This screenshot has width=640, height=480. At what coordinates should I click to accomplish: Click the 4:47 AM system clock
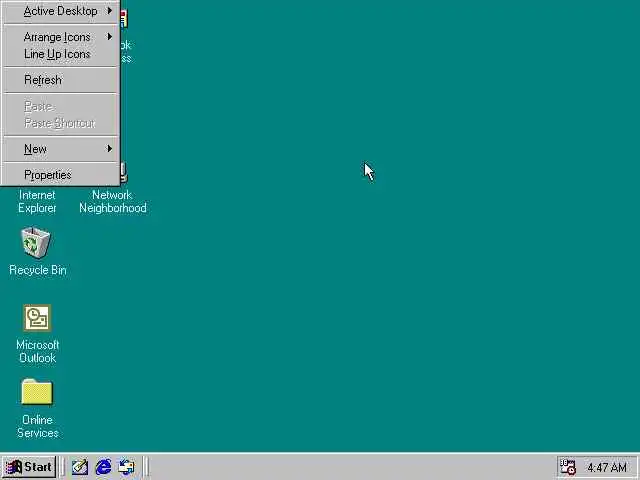(x=607, y=467)
